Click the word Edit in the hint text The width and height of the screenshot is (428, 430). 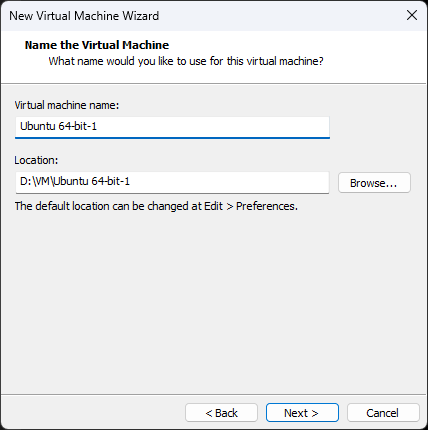tap(213, 206)
